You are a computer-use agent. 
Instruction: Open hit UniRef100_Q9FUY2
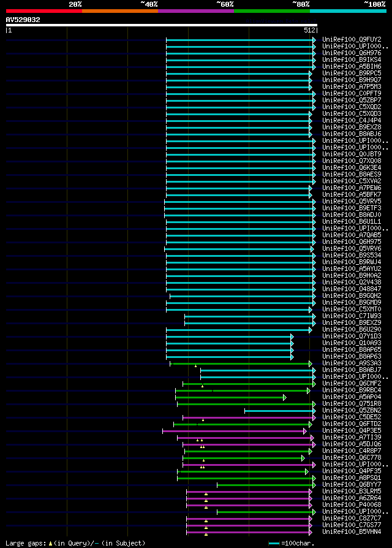pos(352,40)
